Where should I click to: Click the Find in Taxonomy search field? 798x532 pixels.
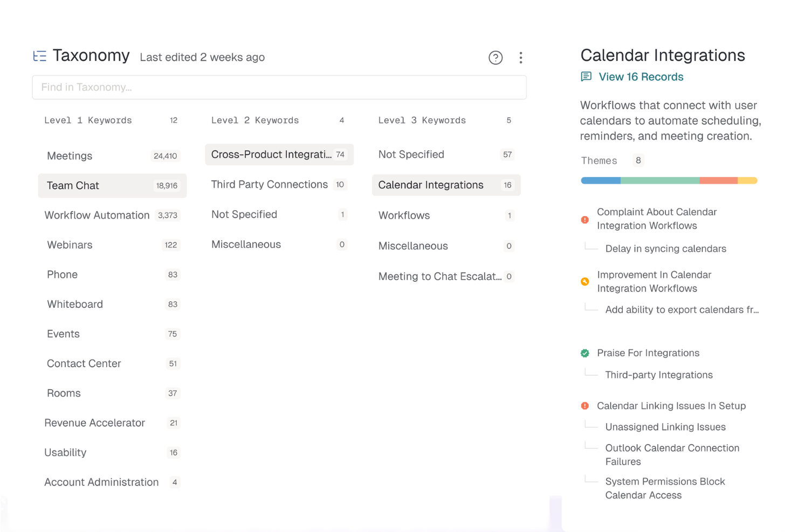coord(279,87)
